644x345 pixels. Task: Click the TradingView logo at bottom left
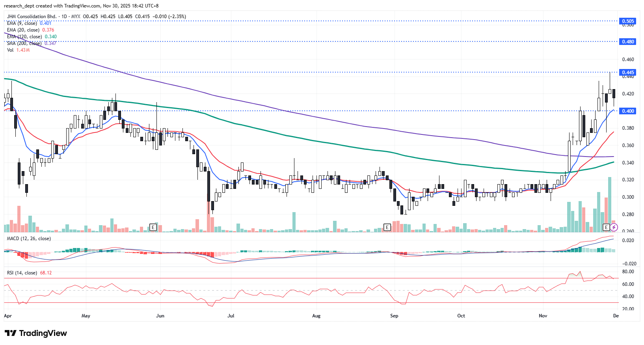coord(36,333)
